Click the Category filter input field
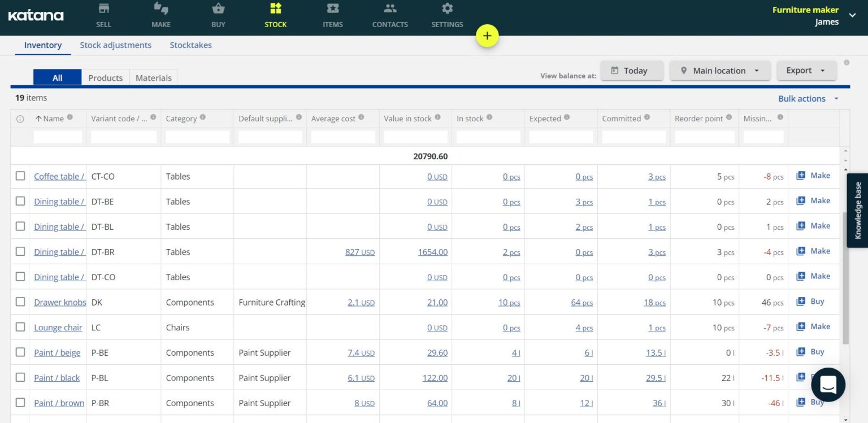 [x=197, y=137]
